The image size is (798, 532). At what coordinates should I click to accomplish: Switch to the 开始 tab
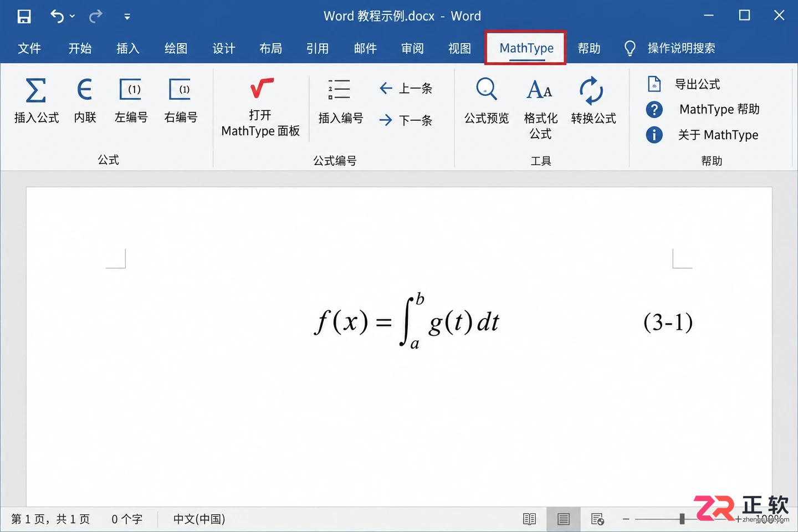coord(80,48)
